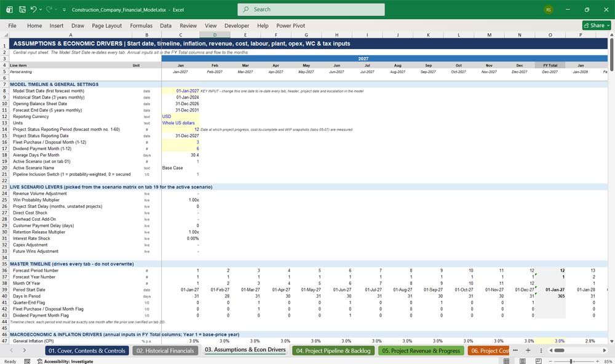Open sheet 01. Cover, Contents & Controls
This screenshot has height=364, width=615.
pyautogui.click(x=87, y=350)
